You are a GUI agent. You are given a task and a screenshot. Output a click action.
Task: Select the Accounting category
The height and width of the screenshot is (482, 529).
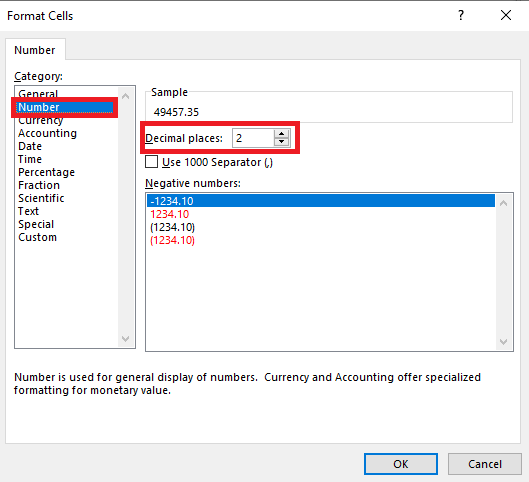(x=47, y=133)
